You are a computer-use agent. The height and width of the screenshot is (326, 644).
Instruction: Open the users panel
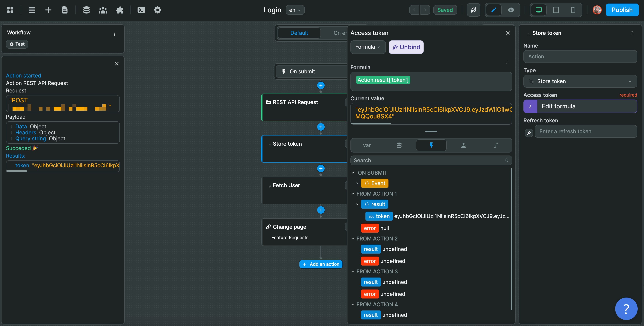tap(103, 10)
